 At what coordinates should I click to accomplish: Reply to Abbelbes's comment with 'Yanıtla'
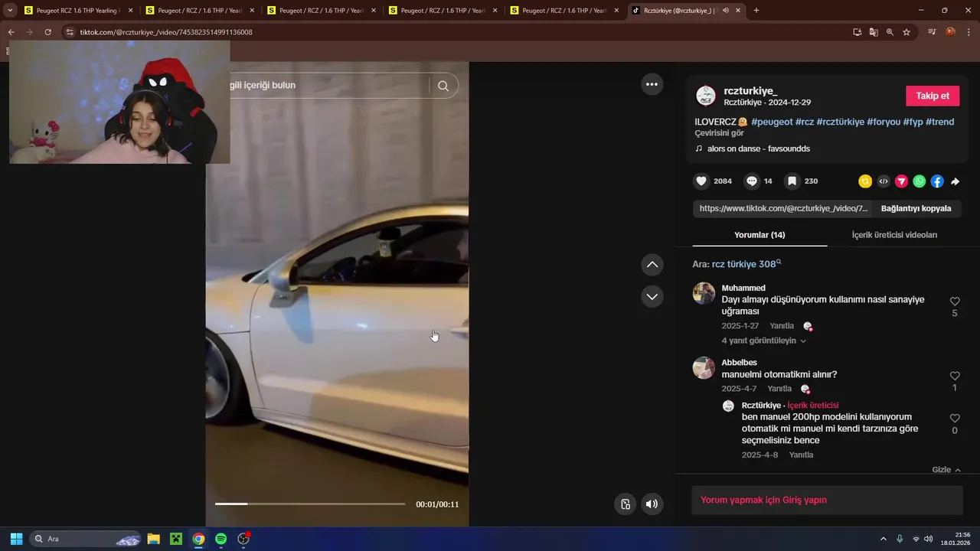(779, 389)
